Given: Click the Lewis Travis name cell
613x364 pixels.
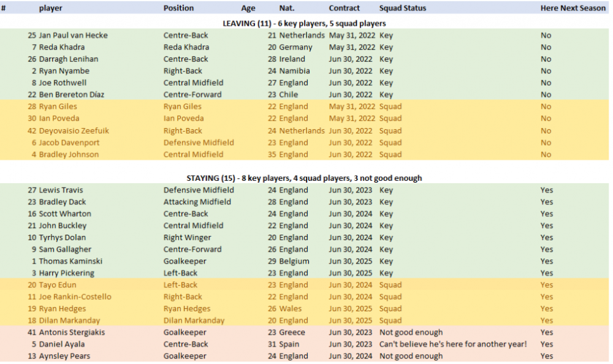Looking at the screenshot, I should [x=62, y=190].
